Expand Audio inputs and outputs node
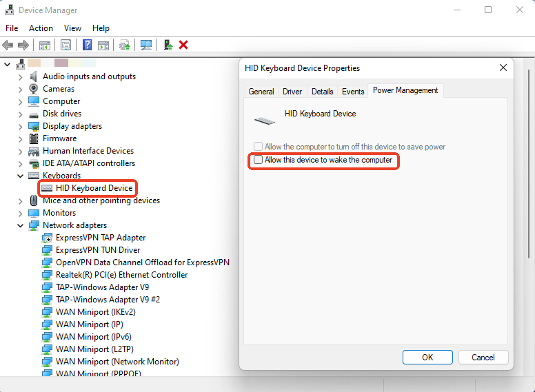The image size is (535, 392). (20, 77)
